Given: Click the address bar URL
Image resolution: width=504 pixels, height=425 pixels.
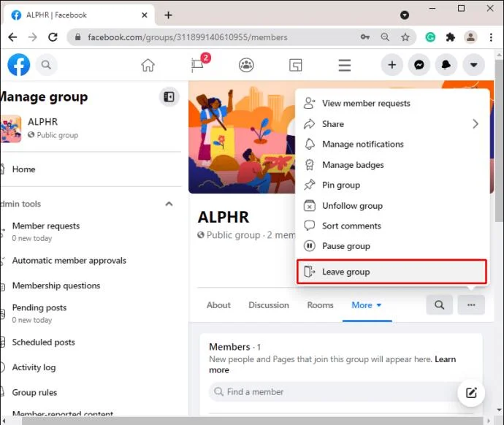Looking at the screenshot, I should pos(188,37).
